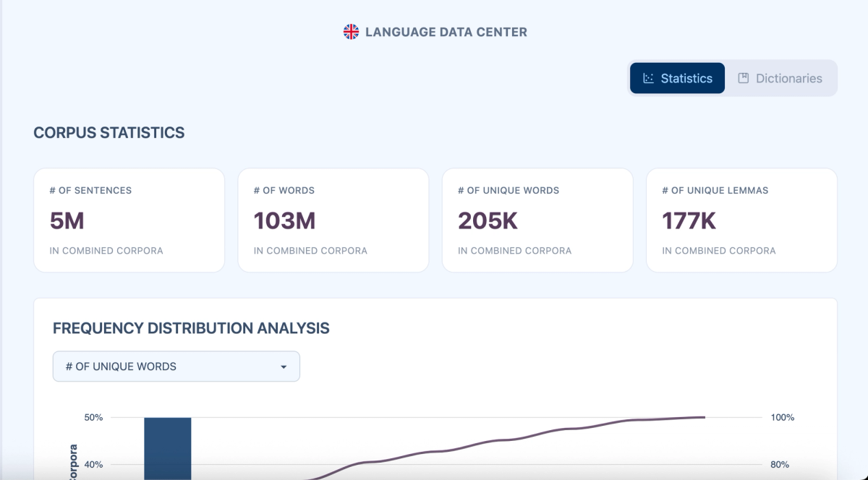868x480 pixels.
Task: Click the FREQUENCY DISTRIBUTION ANALYSIS heading
Action: tap(191, 328)
